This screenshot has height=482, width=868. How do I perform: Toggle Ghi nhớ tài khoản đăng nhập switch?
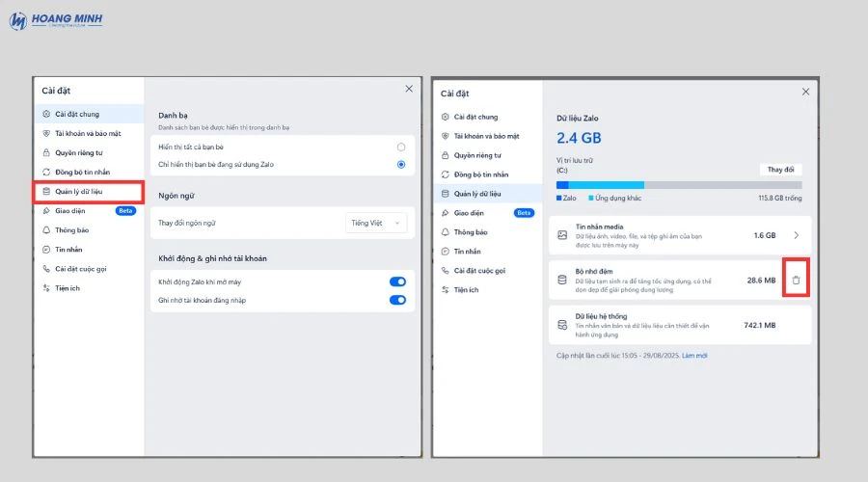click(397, 300)
